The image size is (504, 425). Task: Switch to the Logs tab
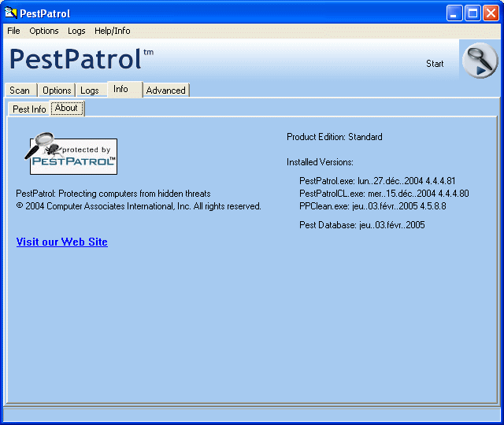90,91
